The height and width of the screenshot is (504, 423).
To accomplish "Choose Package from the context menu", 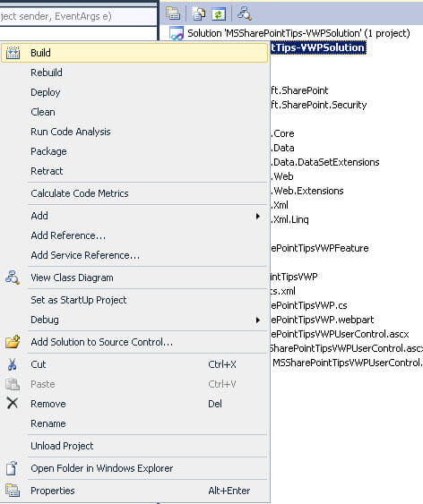I will (134, 151).
